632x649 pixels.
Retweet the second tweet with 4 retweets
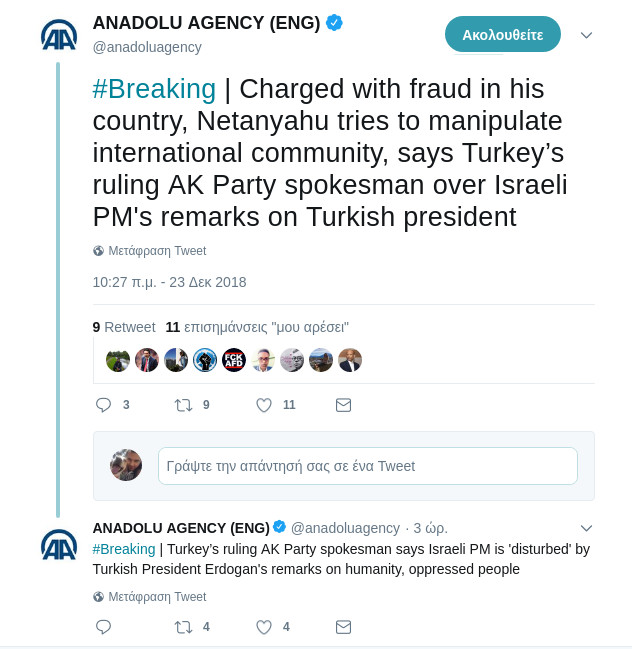[183, 627]
